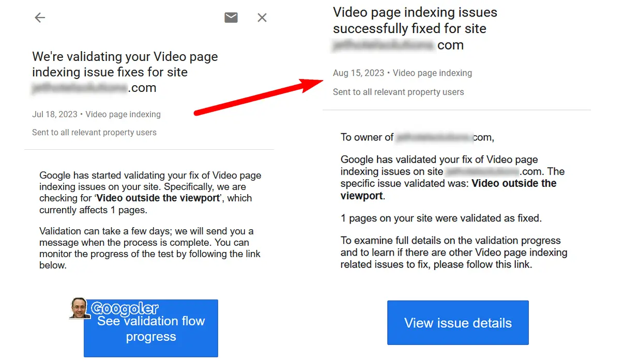Click the right 'Sent to all relevant property users' text
Viewport: 640px width, 364px height.
coord(398,92)
